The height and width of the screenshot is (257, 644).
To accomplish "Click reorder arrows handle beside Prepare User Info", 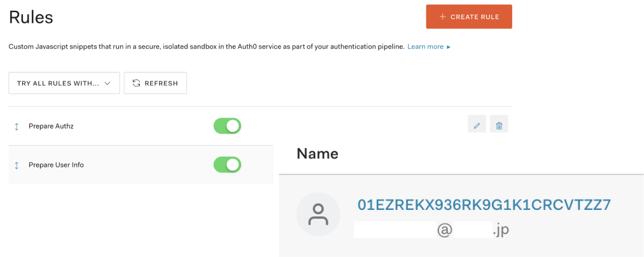I will (17, 165).
